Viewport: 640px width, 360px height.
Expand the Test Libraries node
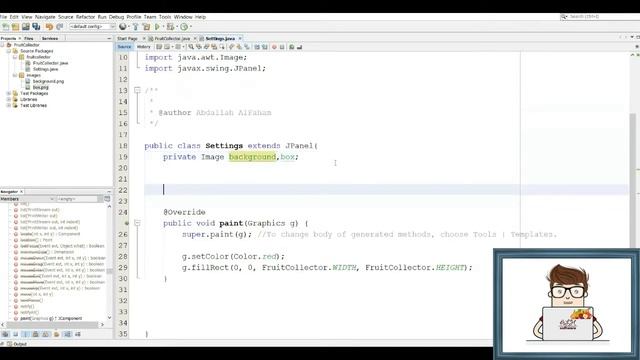pyautogui.click(x=9, y=105)
